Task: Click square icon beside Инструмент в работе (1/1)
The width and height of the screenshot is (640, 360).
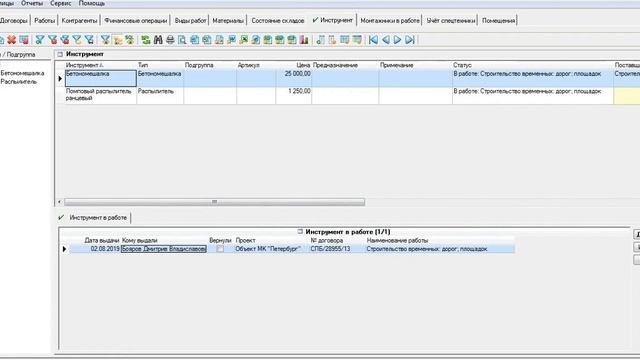Action: [x=300, y=231]
